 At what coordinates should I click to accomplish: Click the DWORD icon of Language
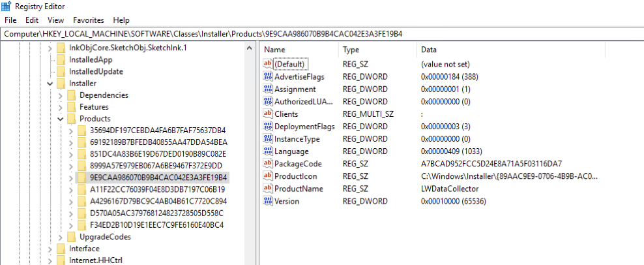[268, 151]
